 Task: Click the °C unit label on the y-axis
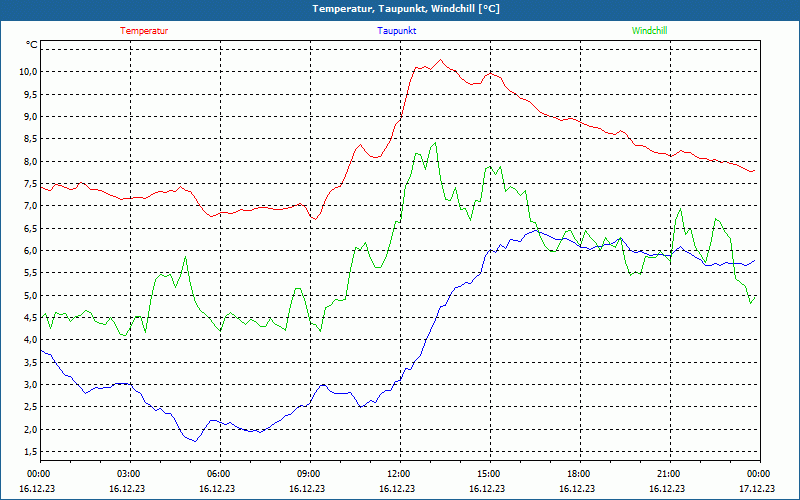coord(32,45)
